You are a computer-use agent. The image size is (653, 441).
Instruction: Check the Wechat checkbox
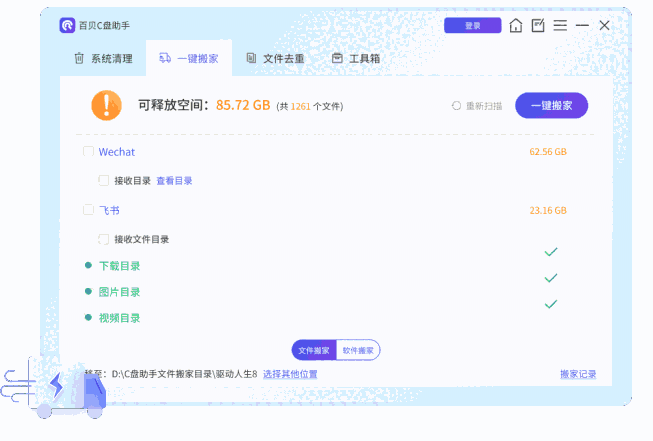tap(88, 151)
